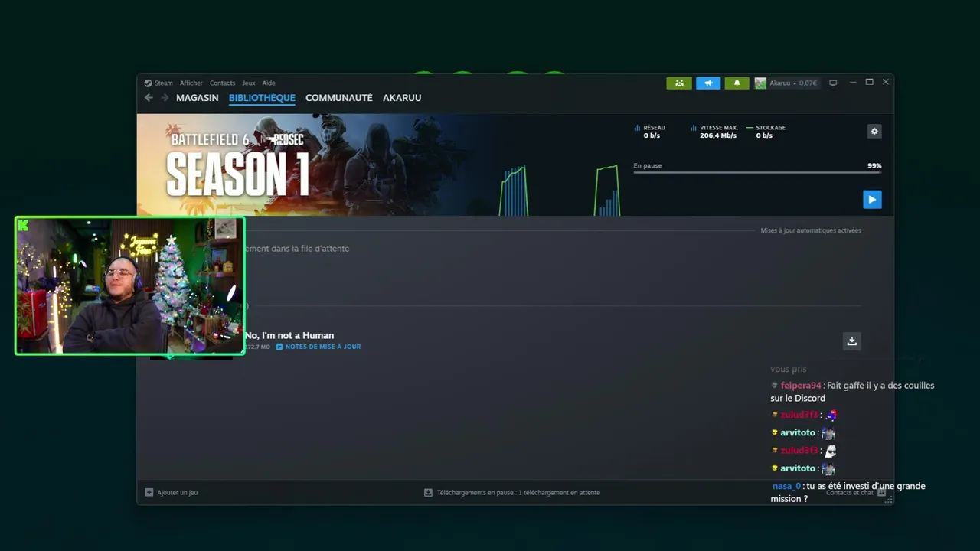Click felpera94 username in chat
980x551 pixels.
tap(801, 386)
